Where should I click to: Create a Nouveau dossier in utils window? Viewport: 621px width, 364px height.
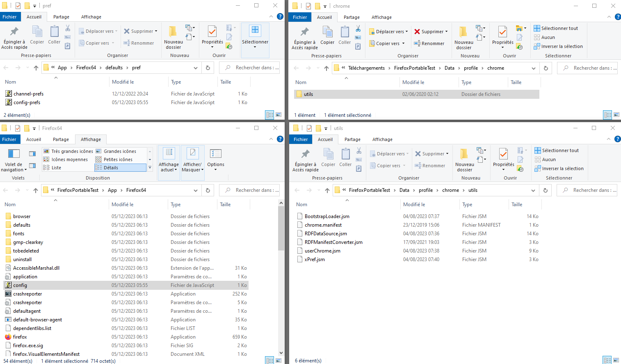coord(465,160)
